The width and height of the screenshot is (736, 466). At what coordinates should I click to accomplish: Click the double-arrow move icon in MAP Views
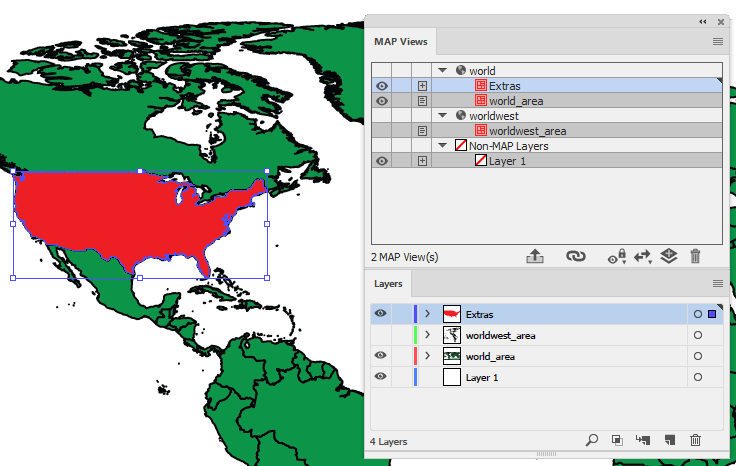pyautogui.click(x=642, y=257)
